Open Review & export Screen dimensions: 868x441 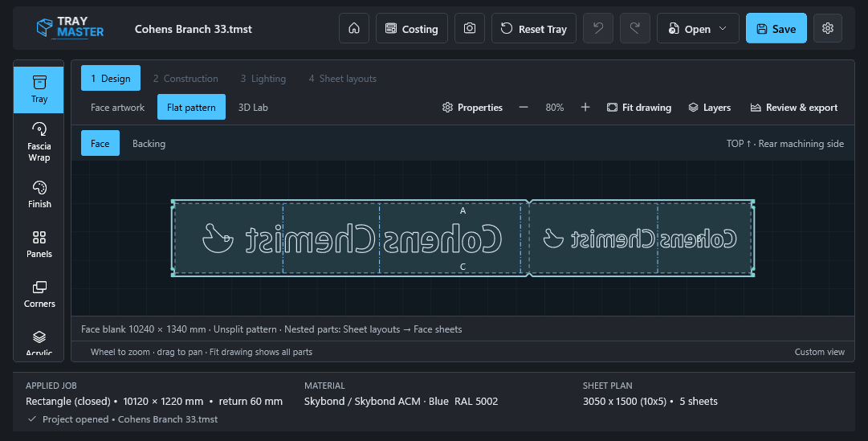pos(794,107)
